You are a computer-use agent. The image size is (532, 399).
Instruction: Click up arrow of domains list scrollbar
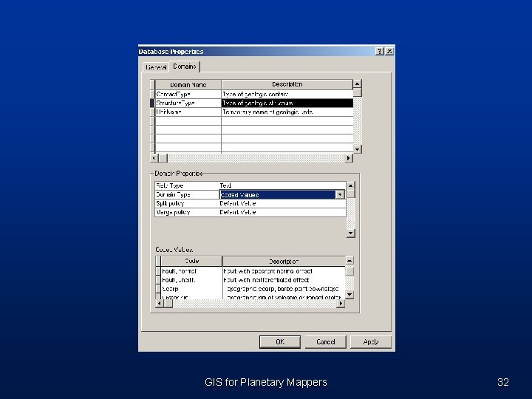(x=358, y=83)
